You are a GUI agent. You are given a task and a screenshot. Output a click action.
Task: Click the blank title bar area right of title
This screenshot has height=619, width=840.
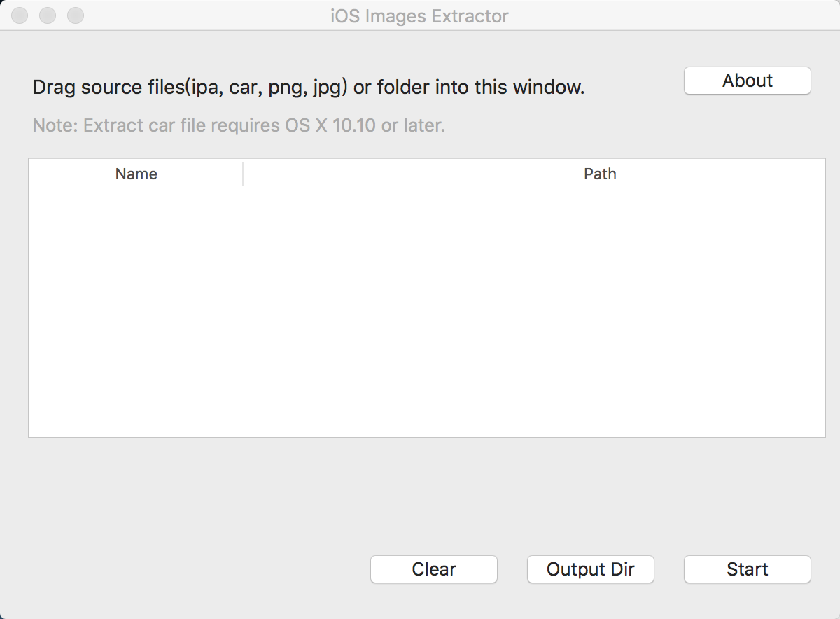coord(672,15)
